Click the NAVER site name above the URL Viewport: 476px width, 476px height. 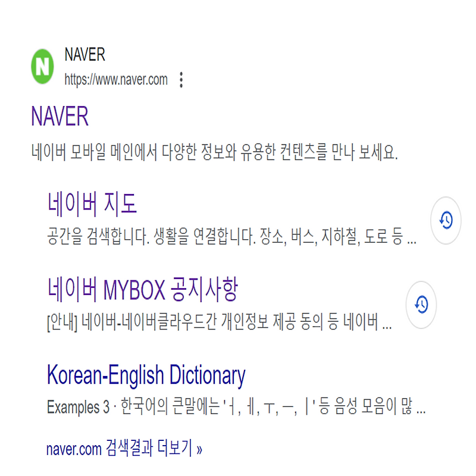pos(84,55)
